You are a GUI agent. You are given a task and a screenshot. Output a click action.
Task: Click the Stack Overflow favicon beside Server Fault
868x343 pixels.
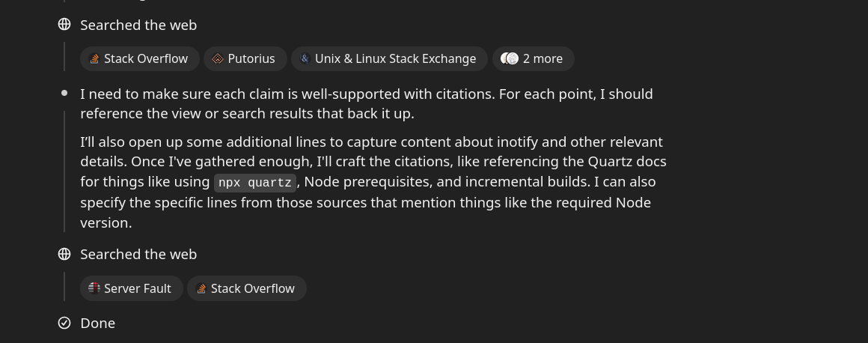(201, 288)
